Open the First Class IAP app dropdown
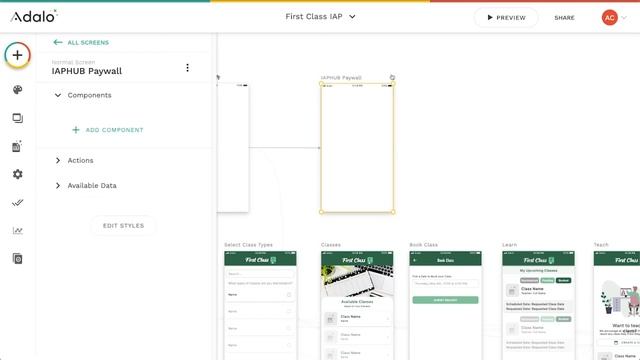This screenshot has width=640, height=360. click(x=320, y=17)
